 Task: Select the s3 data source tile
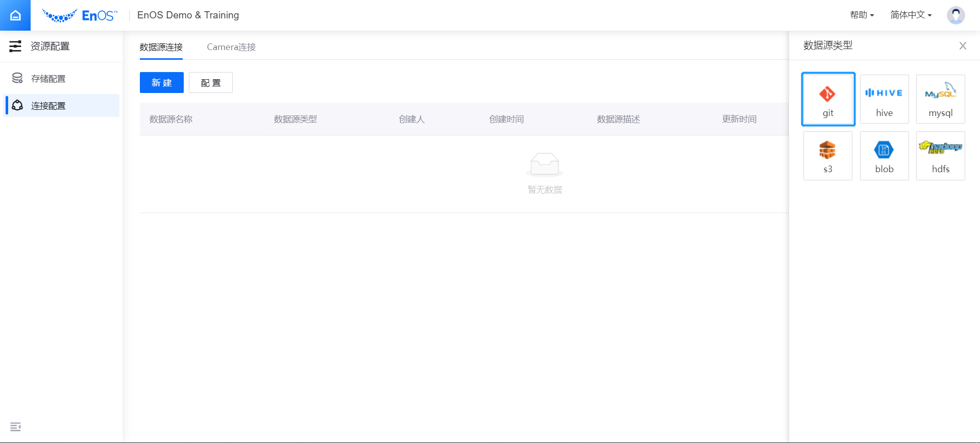[827, 156]
